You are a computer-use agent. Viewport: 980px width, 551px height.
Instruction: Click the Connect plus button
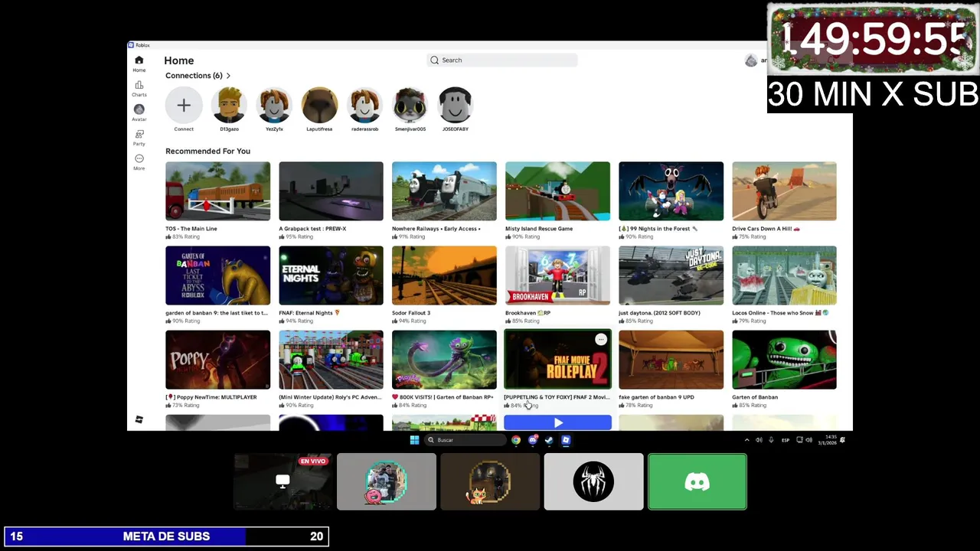coord(184,106)
